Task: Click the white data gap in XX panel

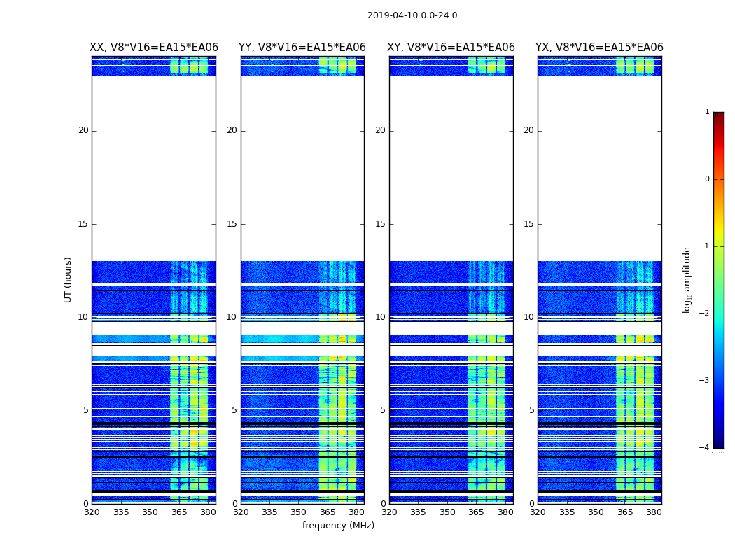Action: click(154, 168)
